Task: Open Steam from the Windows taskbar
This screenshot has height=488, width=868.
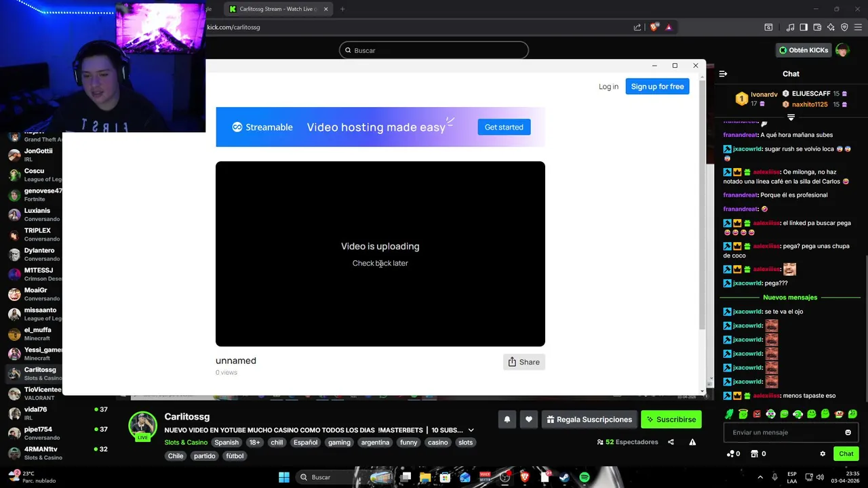Action: 564,477
